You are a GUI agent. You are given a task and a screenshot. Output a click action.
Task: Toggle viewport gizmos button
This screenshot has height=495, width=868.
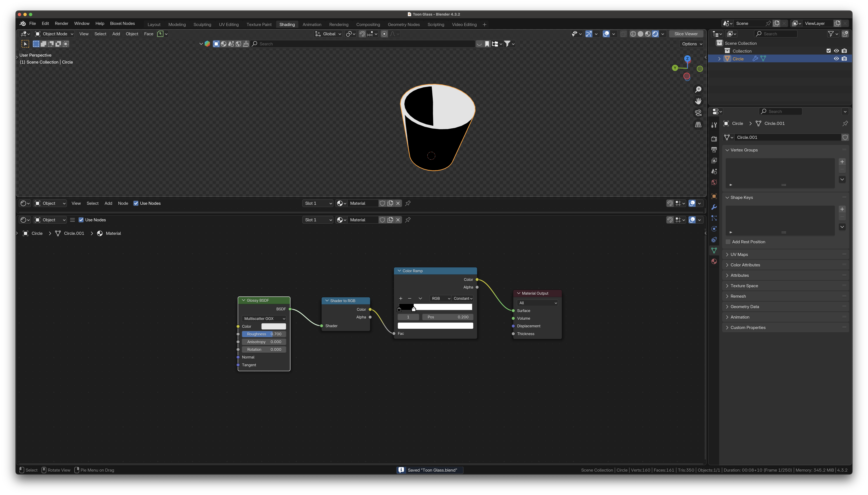(x=589, y=34)
